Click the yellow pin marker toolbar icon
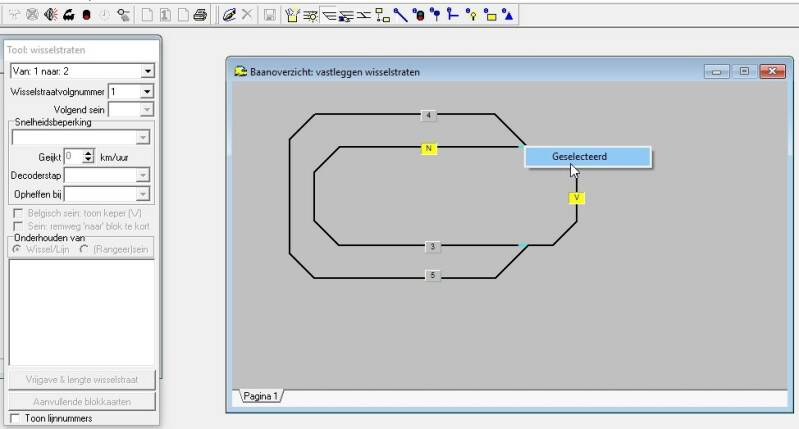This screenshot has width=799, height=429. coord(472,15)
